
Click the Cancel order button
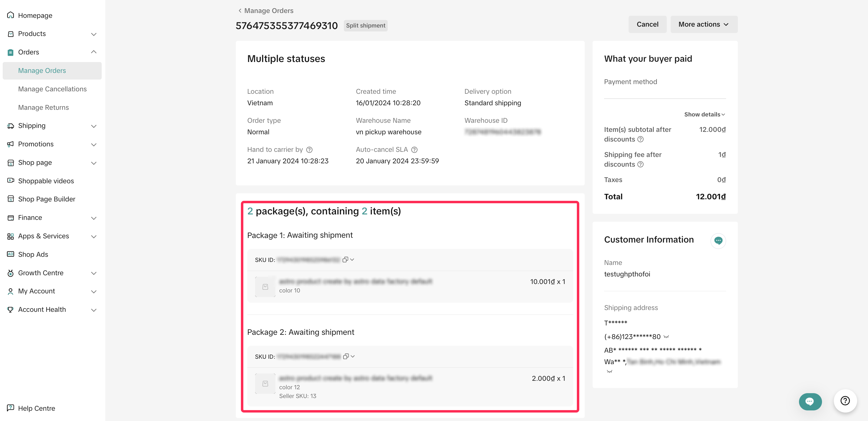coord(647,24)
